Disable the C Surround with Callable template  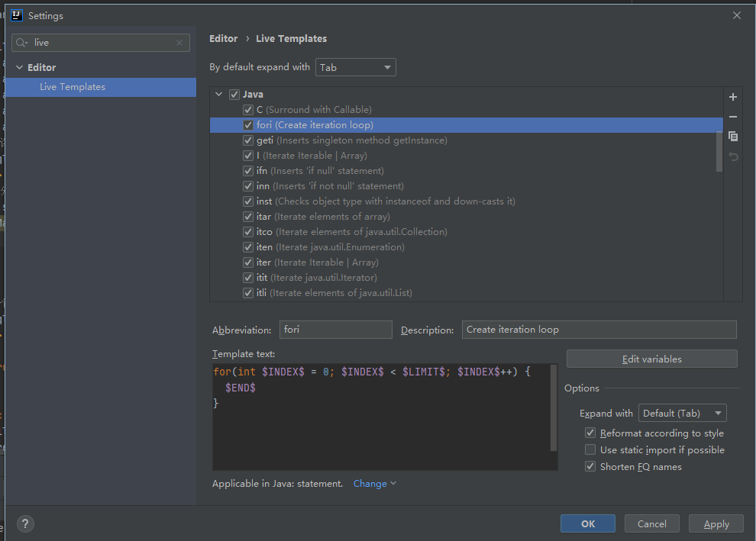(x=248, y=110)
